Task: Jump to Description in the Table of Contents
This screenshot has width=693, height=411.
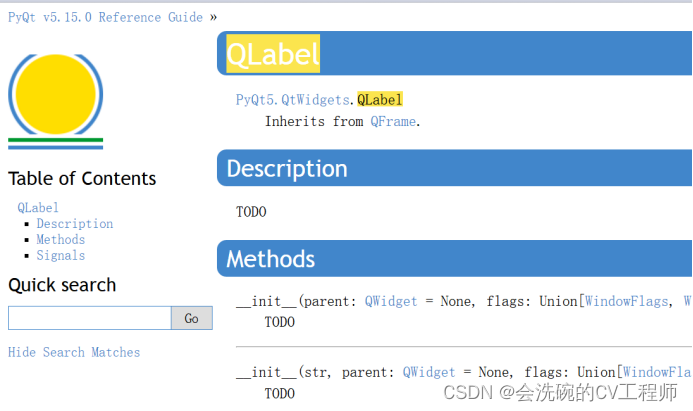Action: pos(75,224)
